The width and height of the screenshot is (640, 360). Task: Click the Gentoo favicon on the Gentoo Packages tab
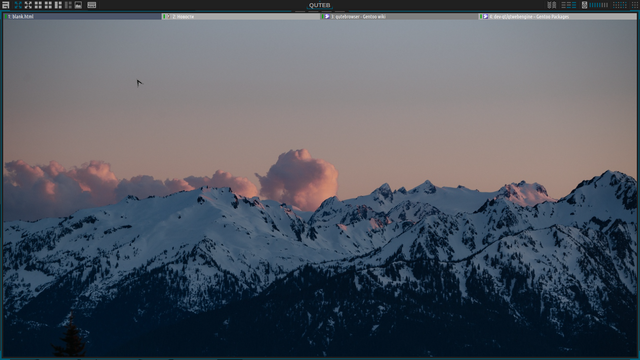[485, 17]
